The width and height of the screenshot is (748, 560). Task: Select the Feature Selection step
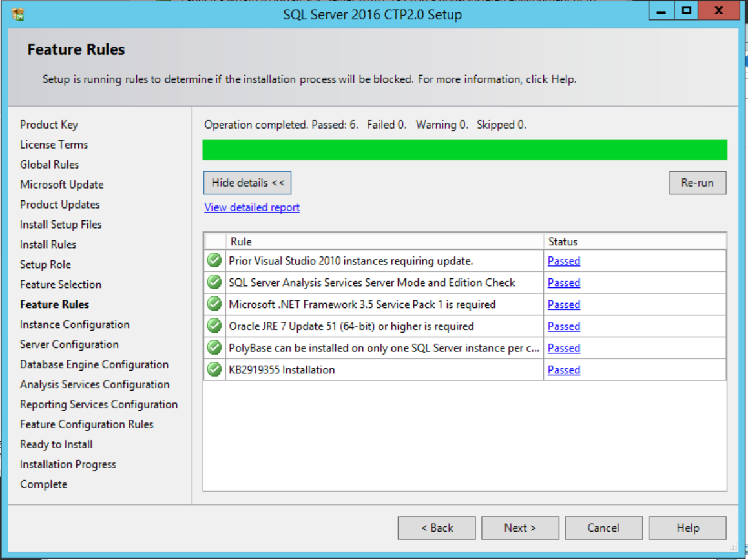tap(61, 284)
